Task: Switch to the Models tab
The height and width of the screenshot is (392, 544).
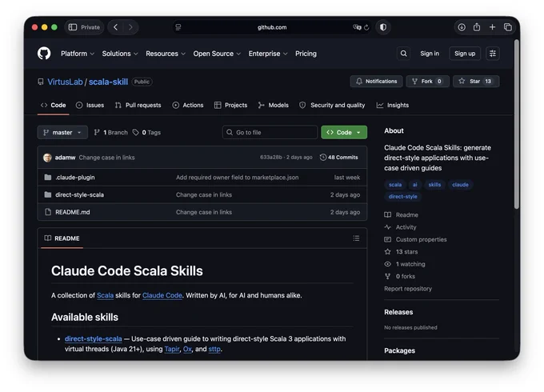Action: point(274,105)
